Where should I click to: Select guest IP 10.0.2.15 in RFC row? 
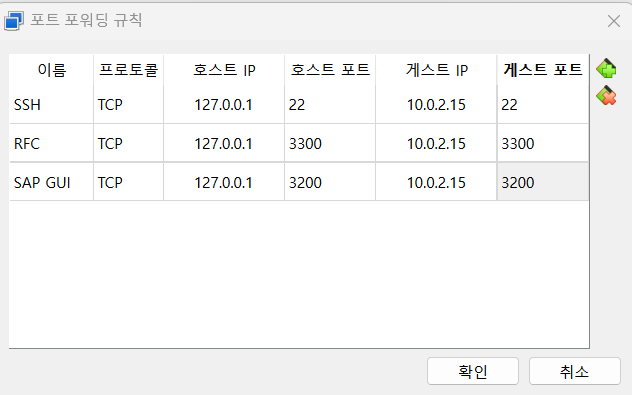click(436, 143)
